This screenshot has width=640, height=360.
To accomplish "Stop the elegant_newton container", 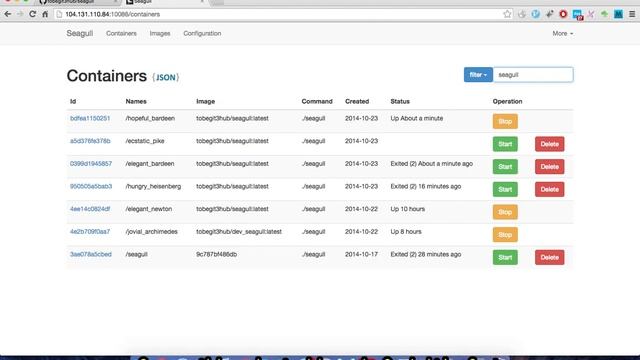I will pos(505,212).
